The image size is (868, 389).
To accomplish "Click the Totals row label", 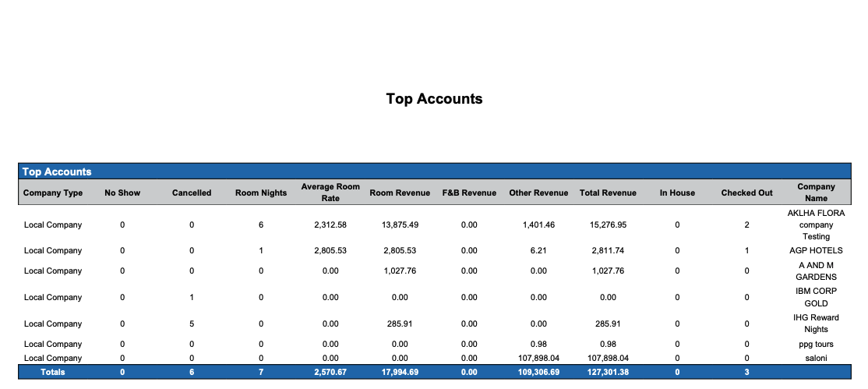I will [53, 373].
